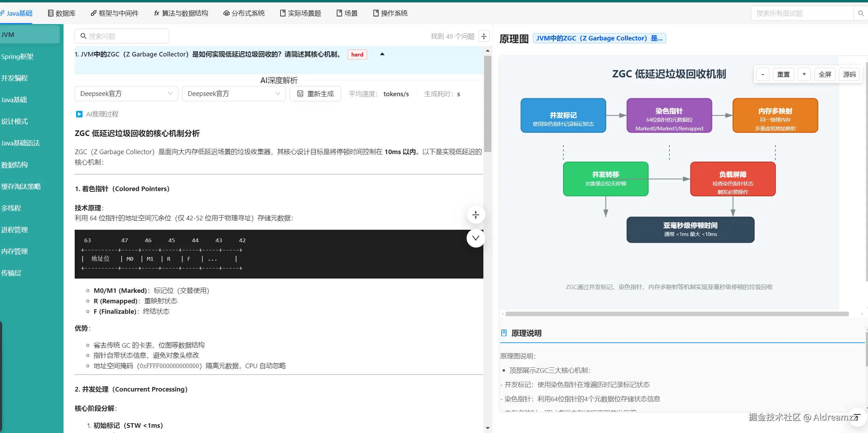Image resolution: width=868 pixels, height=433 pixels.
Task: Click the floating round down-chevron button
Action: [x=475, y=238]
